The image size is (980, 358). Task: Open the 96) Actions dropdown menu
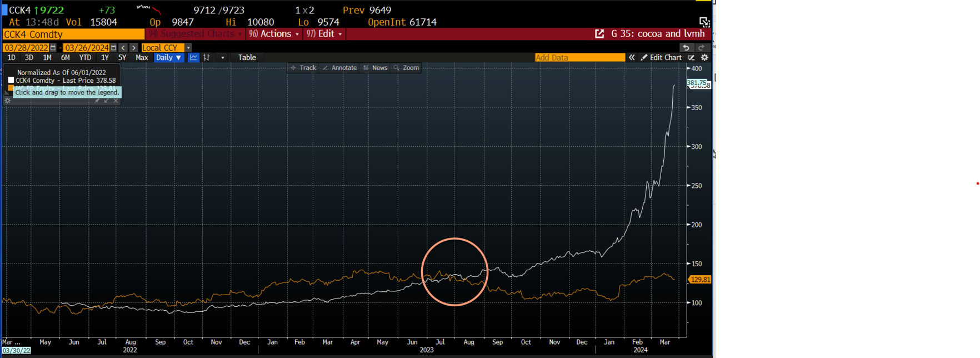[x=274, y=34]
